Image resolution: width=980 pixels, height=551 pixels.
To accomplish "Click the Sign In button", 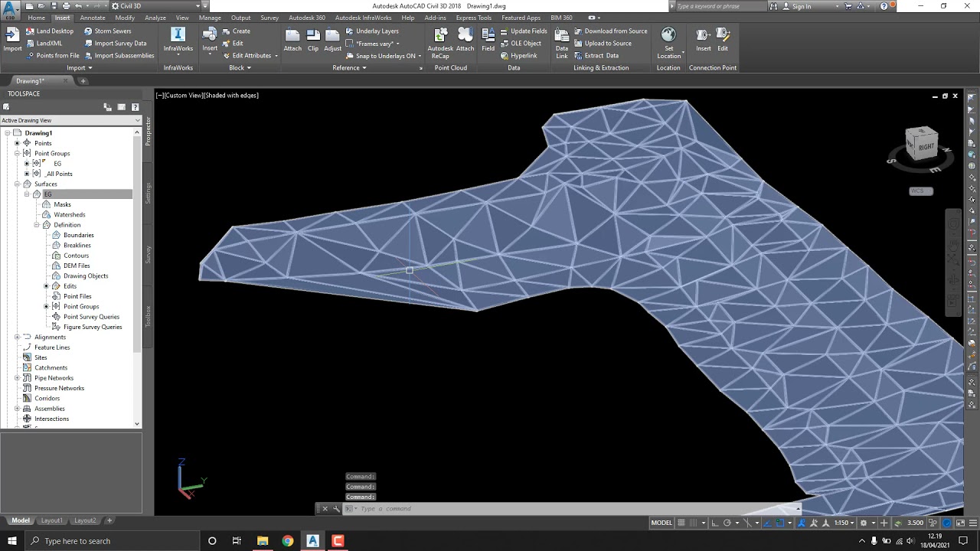I will [x=796, y=6].
